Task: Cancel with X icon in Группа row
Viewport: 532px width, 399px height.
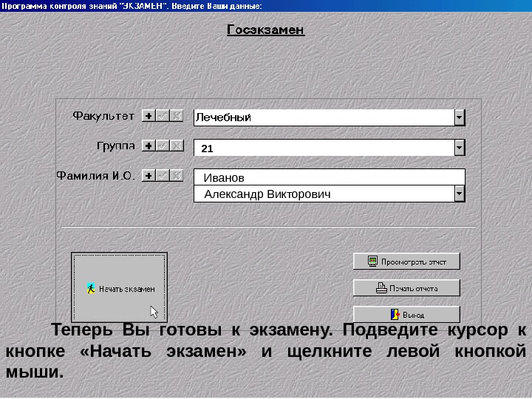Action: (x=177, y=146)
